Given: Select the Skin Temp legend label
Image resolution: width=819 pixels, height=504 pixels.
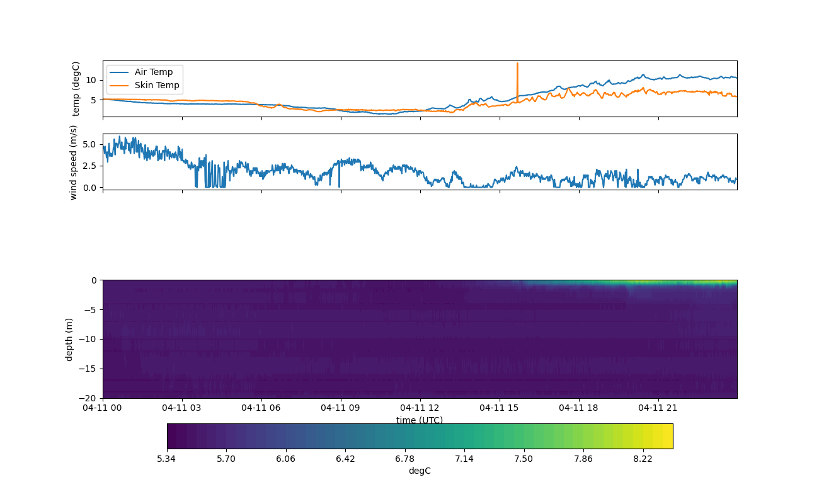Looking at the screenshot, I should click(x=157, y=85).
